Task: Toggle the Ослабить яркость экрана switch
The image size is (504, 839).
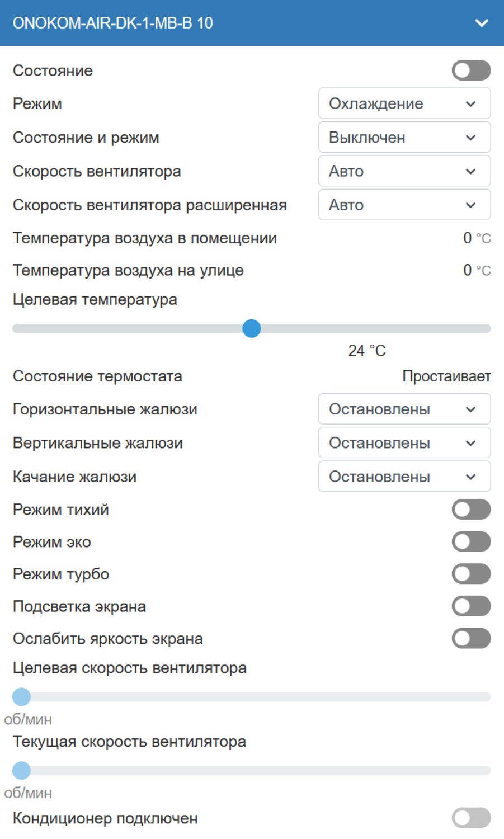Action: 471,638
